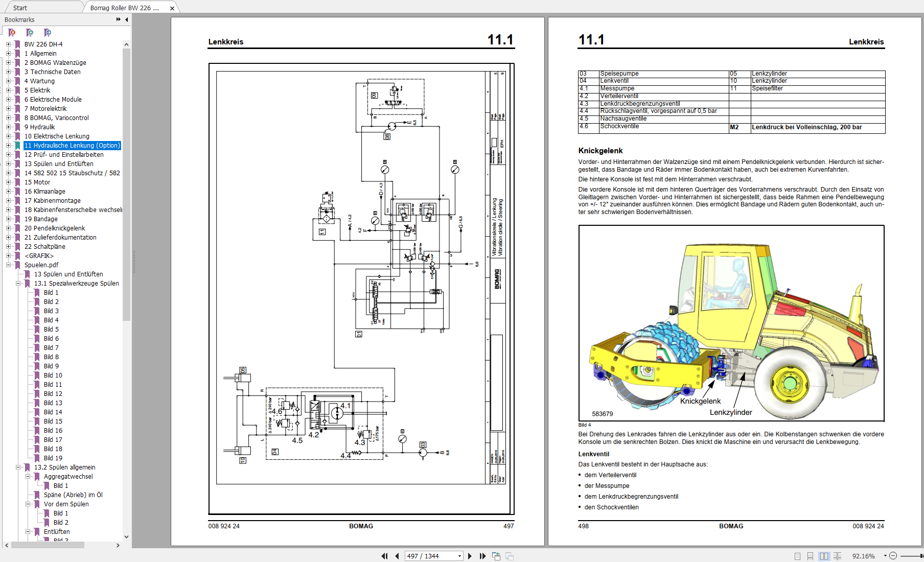The width and height of the screenshot is (924, 562).
Task: Select the 11 Hydraulische Lenkung (Option) bookmark
Action: click(72, 146)
